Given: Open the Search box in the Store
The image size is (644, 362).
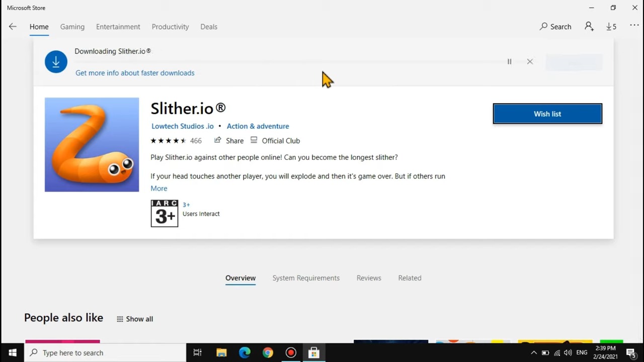Looking at the screenshot, I should [x=555, y=27].
